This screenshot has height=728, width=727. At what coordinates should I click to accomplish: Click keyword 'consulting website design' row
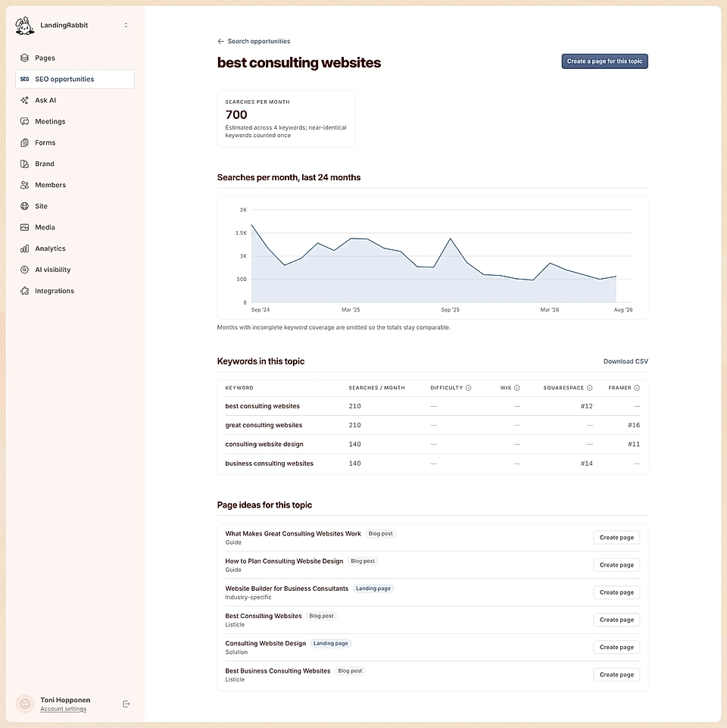432,445
